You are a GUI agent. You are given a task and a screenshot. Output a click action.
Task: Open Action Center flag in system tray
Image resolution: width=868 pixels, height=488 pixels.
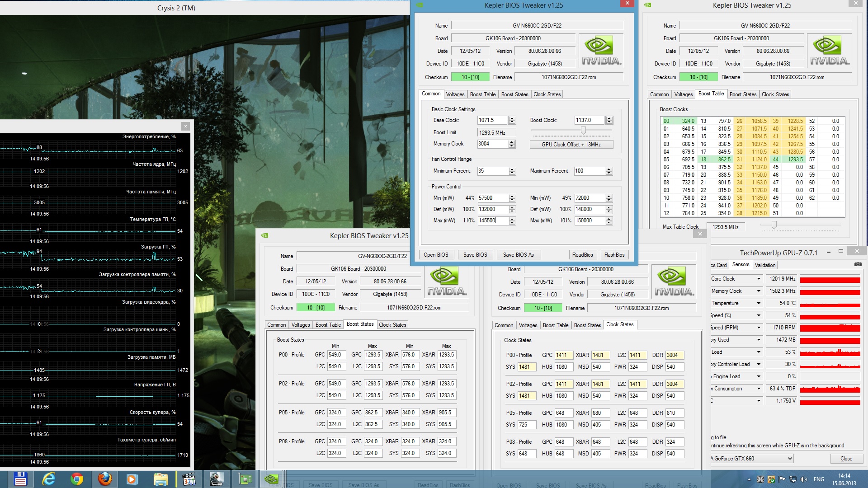pos(782,479)
